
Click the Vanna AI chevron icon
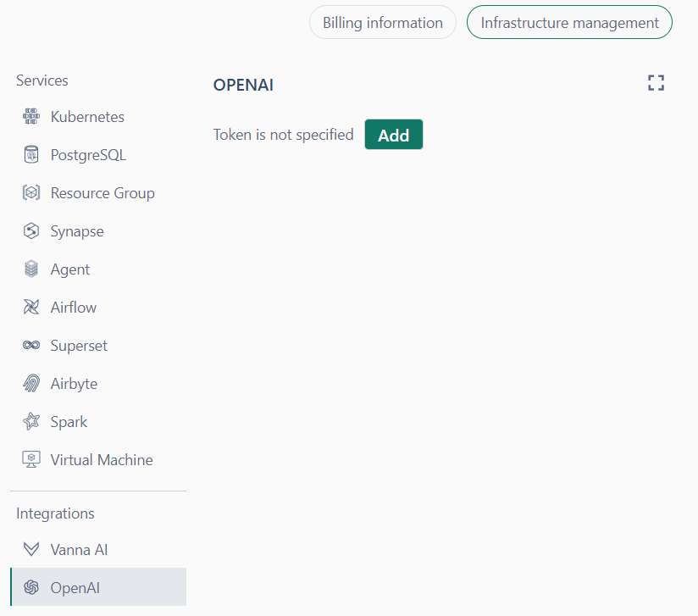(31, 549)
